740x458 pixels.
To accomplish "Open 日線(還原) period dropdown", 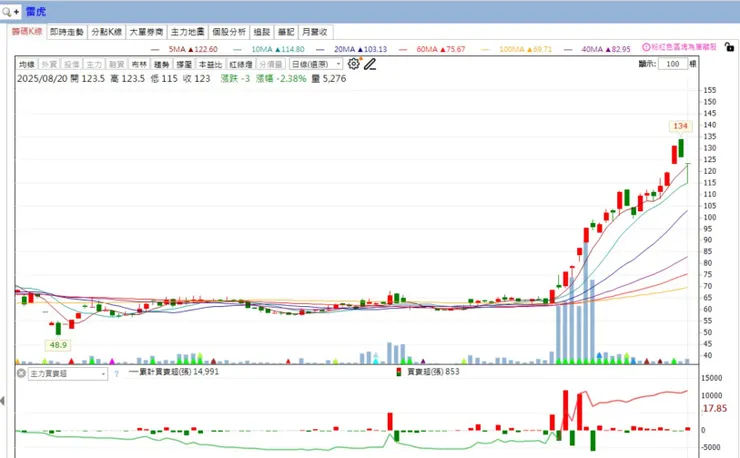I will [x=316, y=64].
